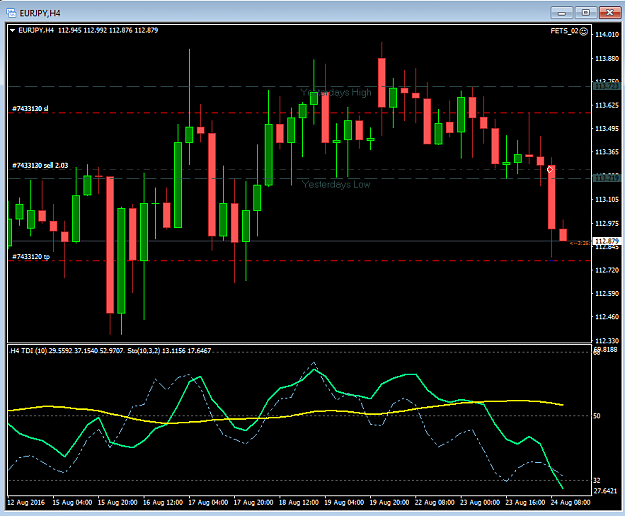Click the sell entry diamond marker on chart
This screenshot has width=625, height=516.
[550, 170]
